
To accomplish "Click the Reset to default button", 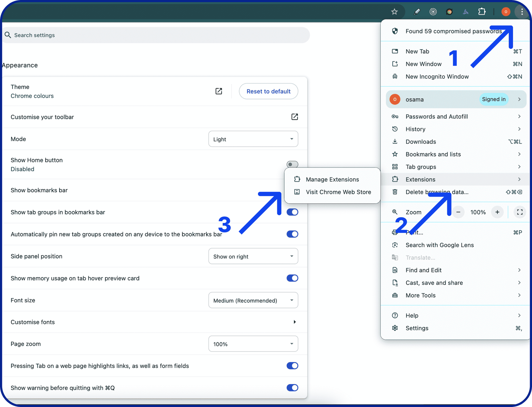I will 269,91.
